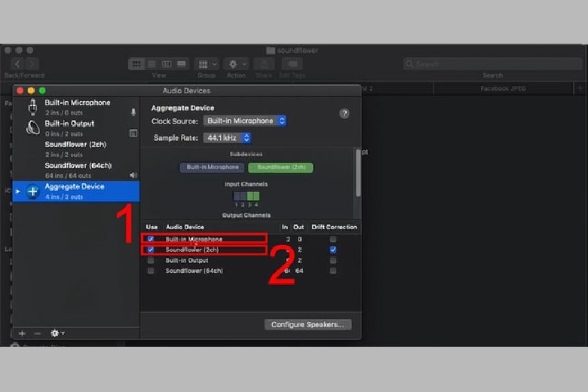This screenshot has width=588, height=392.
Task: Select Soundflower (64ch) in device sidebar
Action: [x=76, y=170]
